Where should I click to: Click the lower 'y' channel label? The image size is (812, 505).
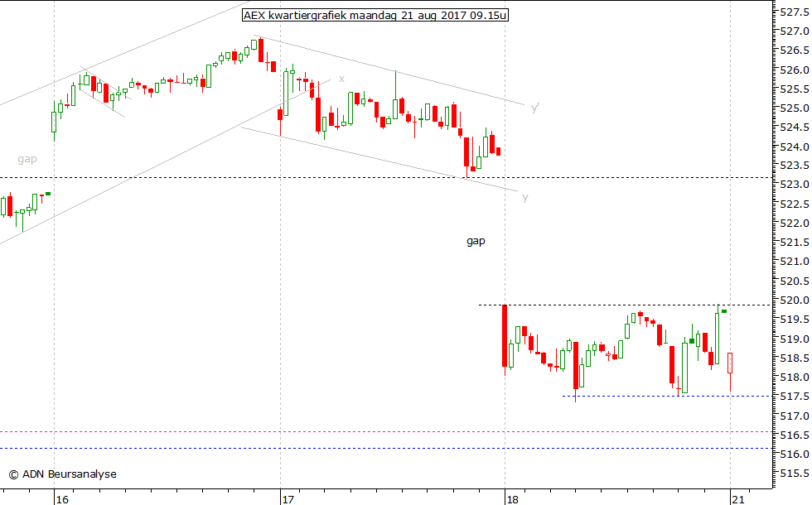pyautogui.click(x=525, y=198)
